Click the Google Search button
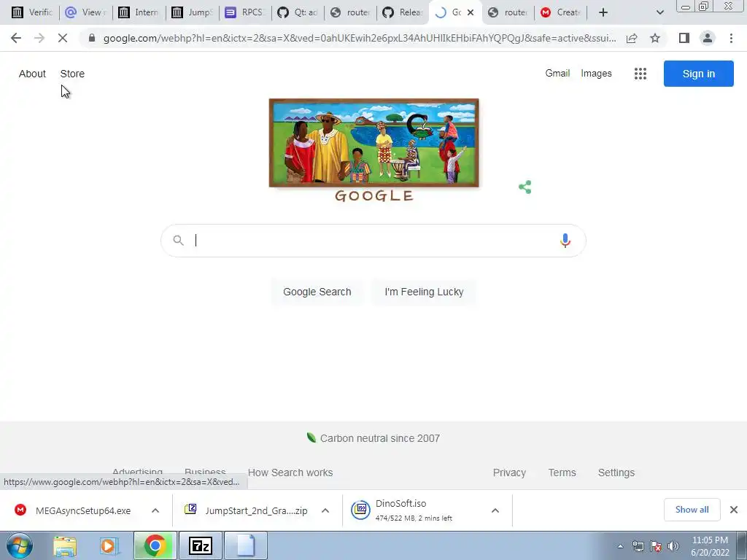This screenshot has width=747, height=560. pyautogui.click(x=317, y=292)
